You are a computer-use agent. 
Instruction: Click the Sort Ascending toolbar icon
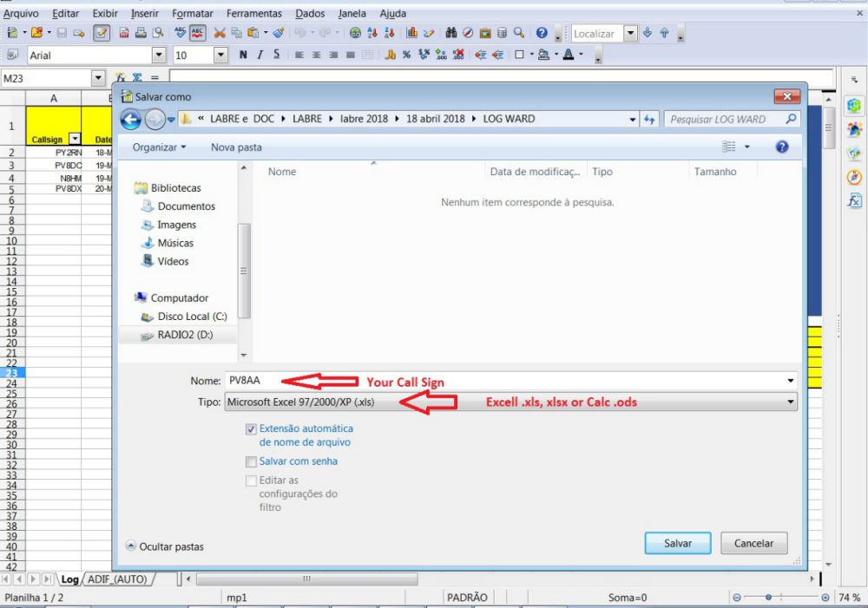[372, 33]
